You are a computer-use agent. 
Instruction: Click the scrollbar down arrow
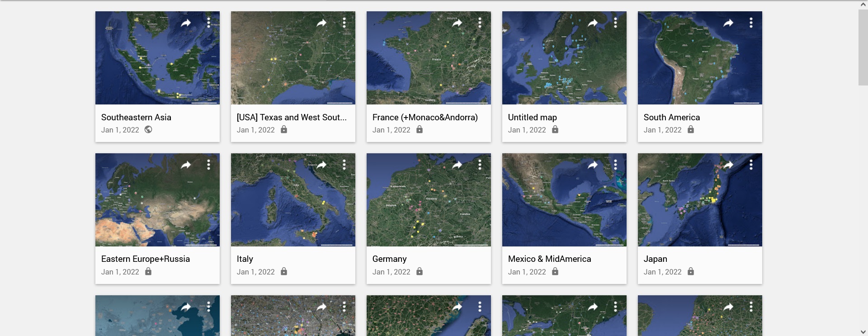pyautogui.click(x=863, y=332)
